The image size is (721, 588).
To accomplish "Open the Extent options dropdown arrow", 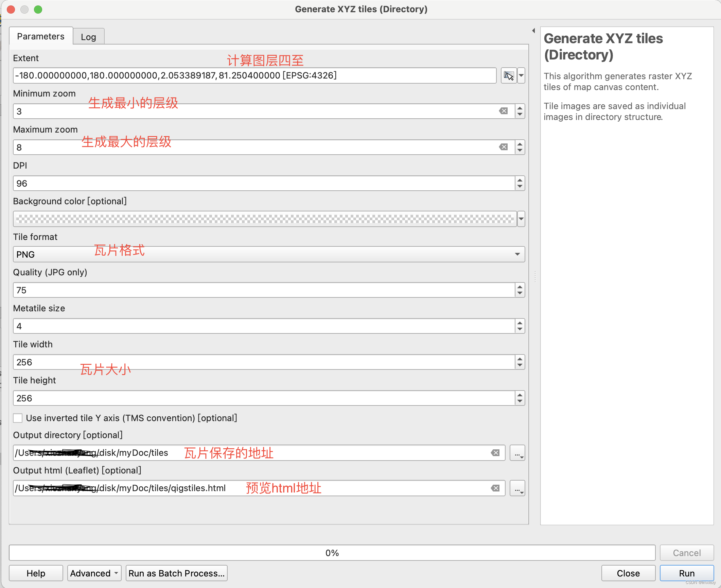I will 521,75.
